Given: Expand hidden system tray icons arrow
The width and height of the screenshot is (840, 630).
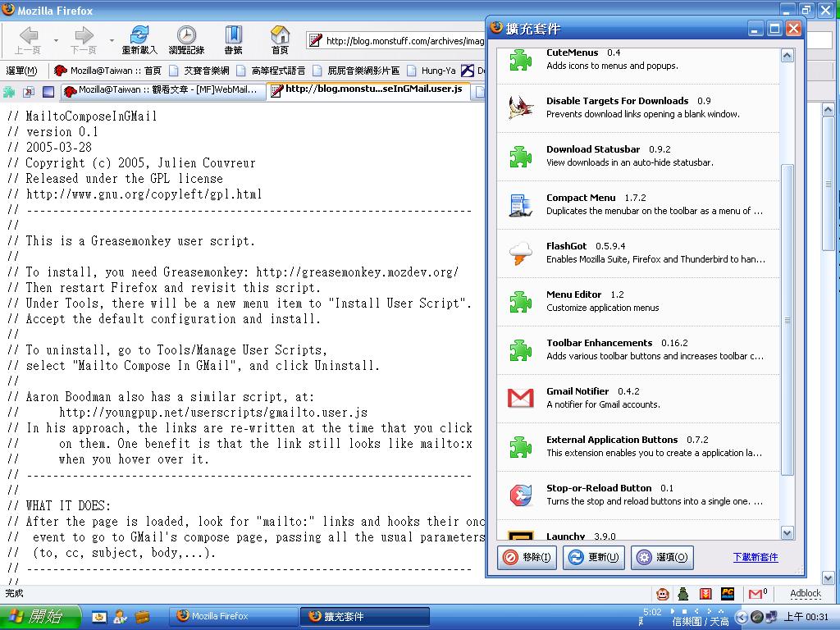Looking at the screenshot, I should click(x=742, y=617).
